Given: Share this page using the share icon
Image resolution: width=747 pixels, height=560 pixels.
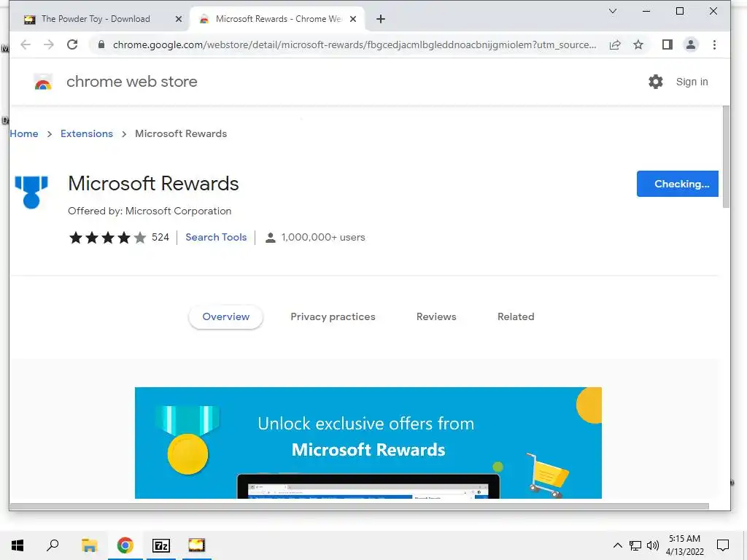Looking at the screenshot, I should (x=615, y=44).
